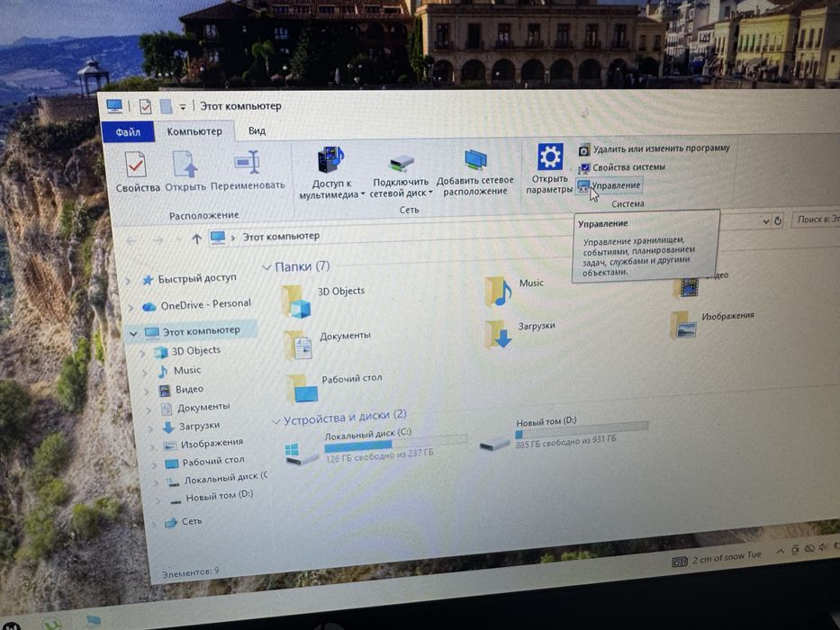The height and width of the screenshot is (630, 840).
Task: Click Удалить или изменить программу
Action: (655, 148)
